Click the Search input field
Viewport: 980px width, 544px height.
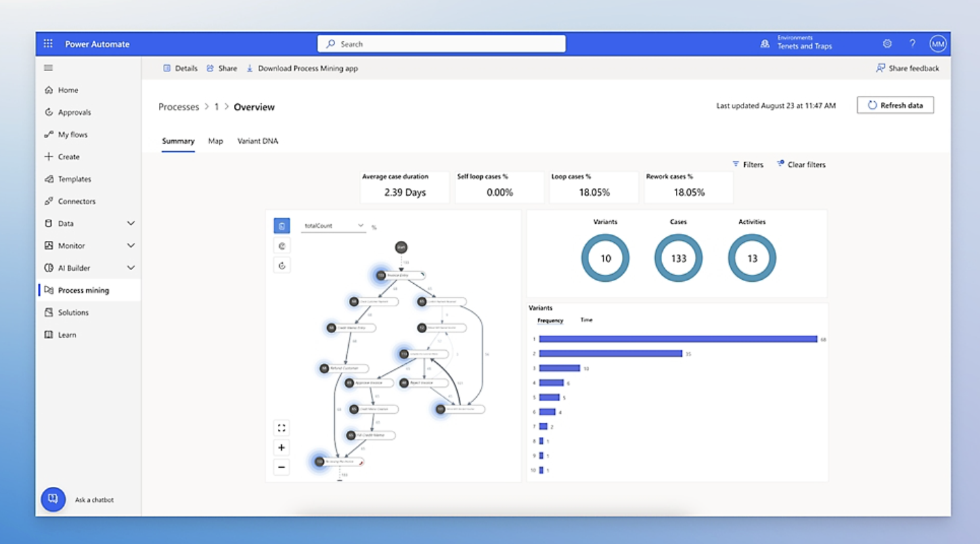tap(441, 44)
